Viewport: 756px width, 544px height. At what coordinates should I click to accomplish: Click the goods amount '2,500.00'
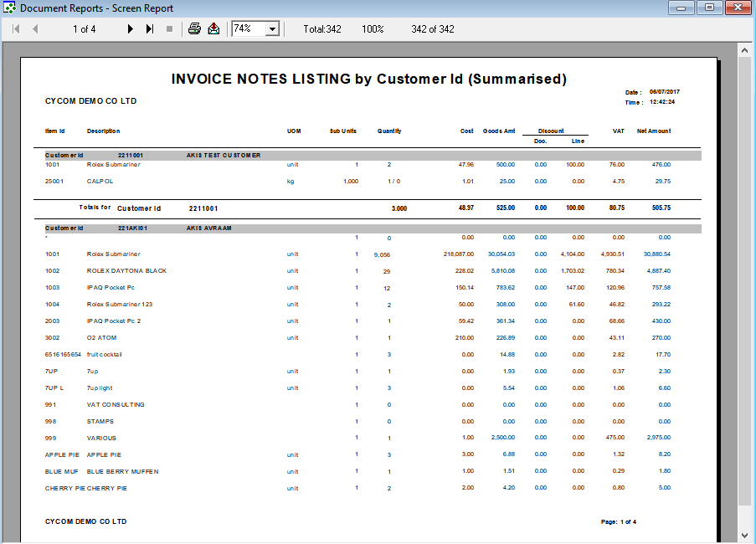[503, 438]
